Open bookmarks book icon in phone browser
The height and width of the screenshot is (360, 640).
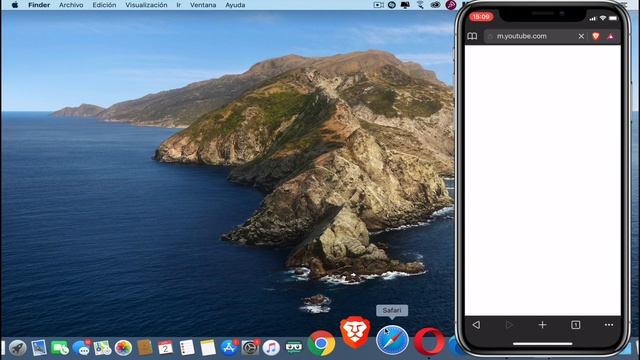pyautogui.click(x=472, y=36)
